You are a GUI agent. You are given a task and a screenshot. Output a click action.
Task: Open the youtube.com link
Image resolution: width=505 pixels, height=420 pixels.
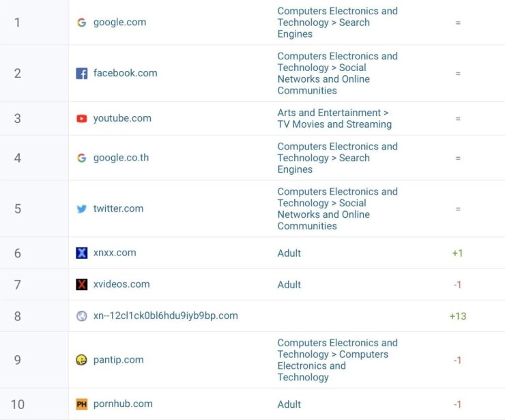(122, 118)
